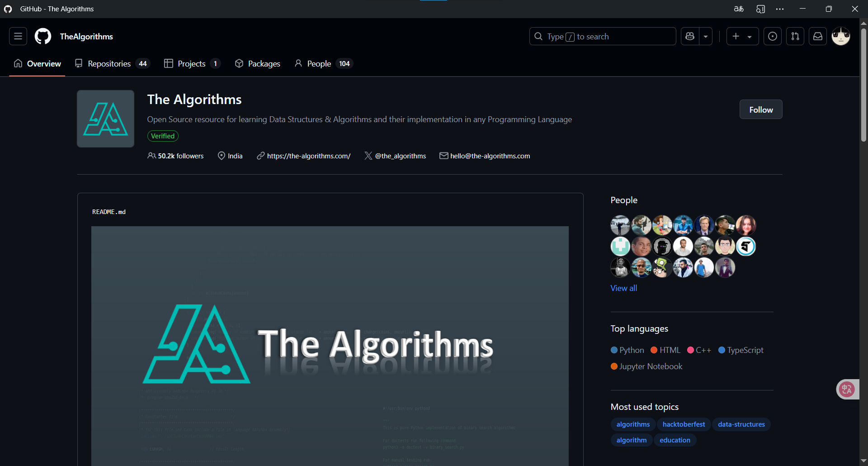Click the GitHub Octocat logo
The height and width of the screenshot is (466, 868).
tap(43, 36)
